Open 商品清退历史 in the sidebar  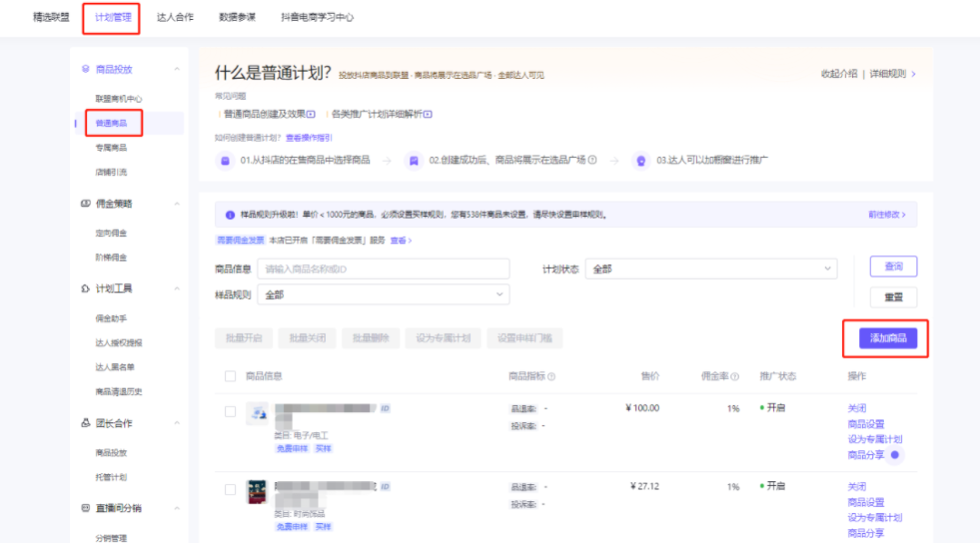point(118,391)
